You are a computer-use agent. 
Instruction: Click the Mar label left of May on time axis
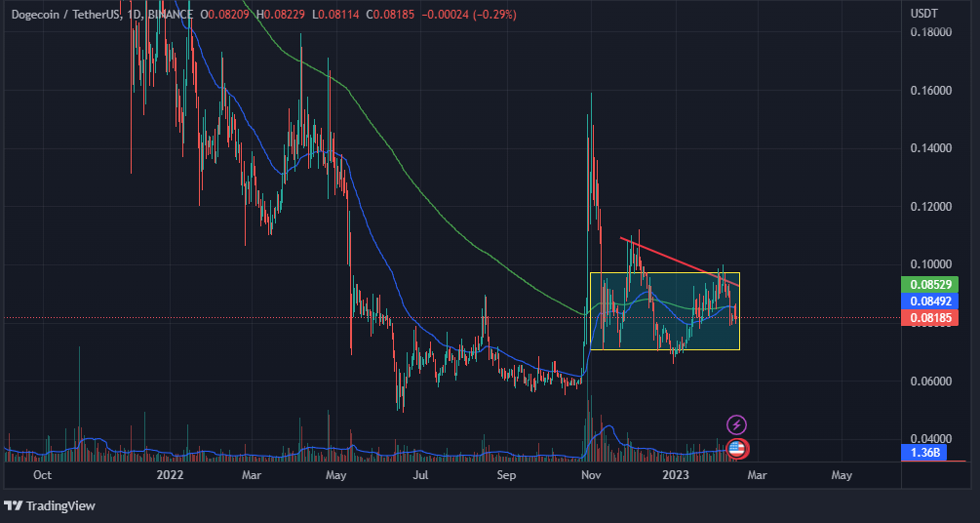252,475
